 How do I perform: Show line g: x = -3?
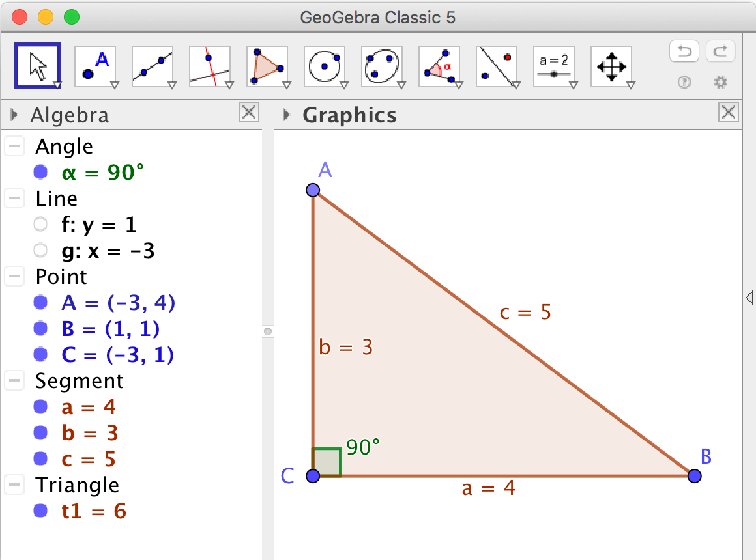(x=40, y=250)
